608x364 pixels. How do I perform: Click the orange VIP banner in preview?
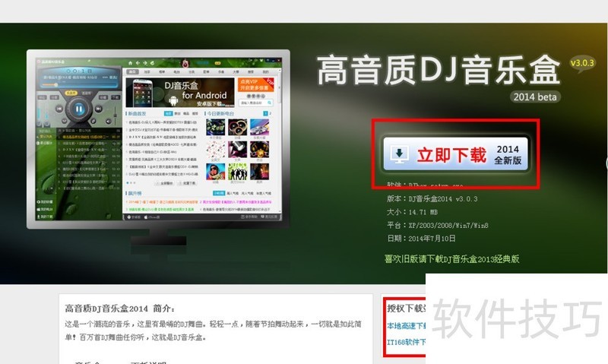pyautogui.click(x=256, y=84)
